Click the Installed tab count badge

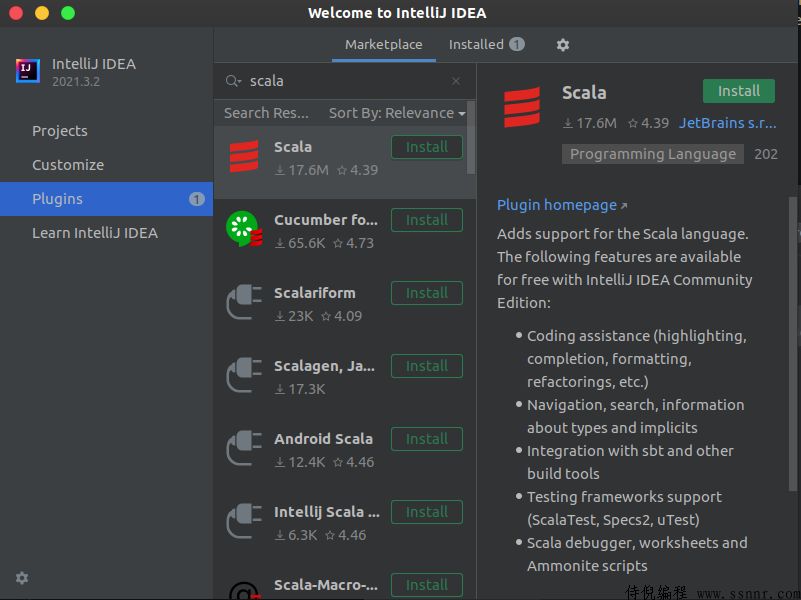516,44
